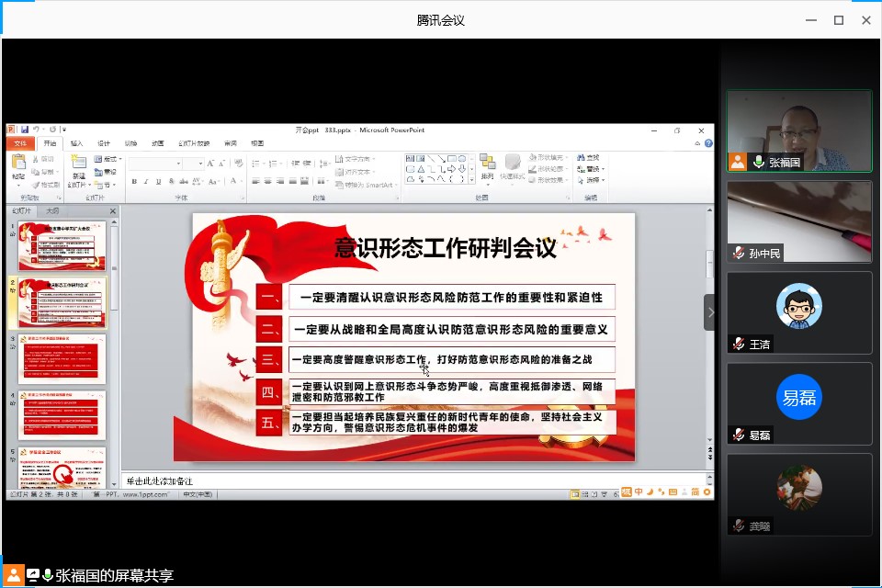Viewport: 882px width, 588px height.
Task: Toggle Underline formatting in the font group
Action: [160, 181]
